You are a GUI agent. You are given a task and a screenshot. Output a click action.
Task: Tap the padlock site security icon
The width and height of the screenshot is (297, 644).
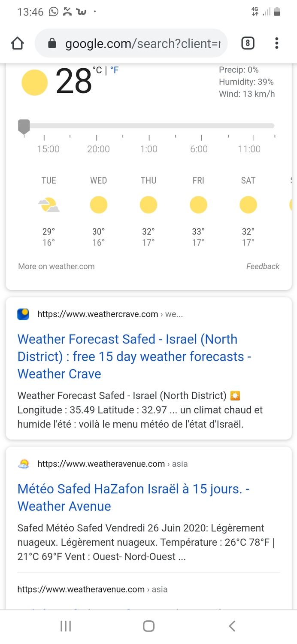(x=52, y=43)
